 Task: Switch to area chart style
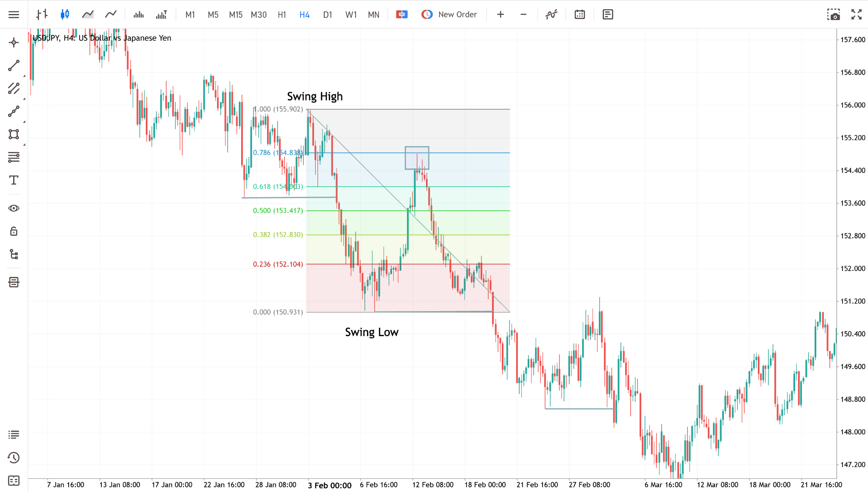88,14
